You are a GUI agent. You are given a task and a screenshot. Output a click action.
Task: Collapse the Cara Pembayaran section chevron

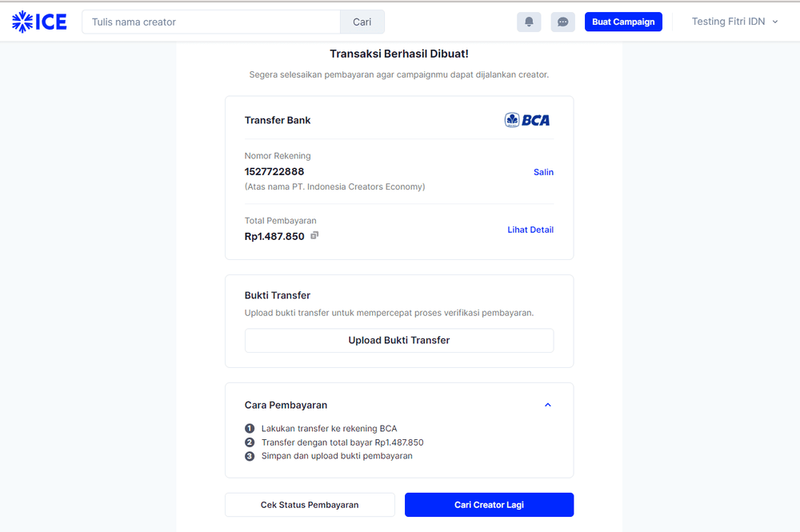point(548,405)
